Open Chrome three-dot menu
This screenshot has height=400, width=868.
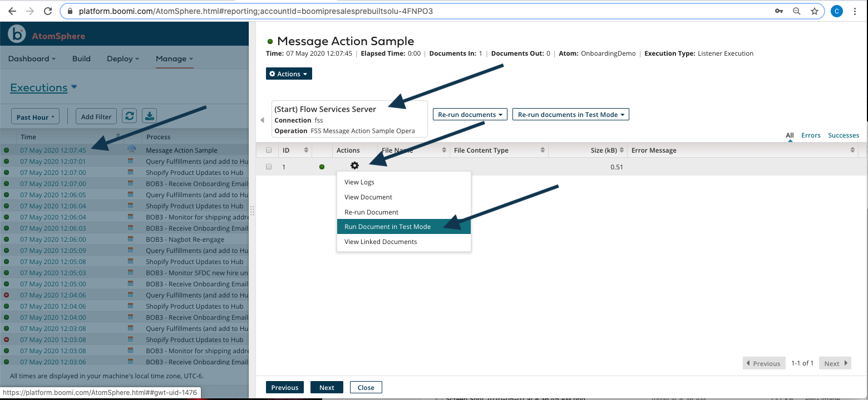coord(855,11)
